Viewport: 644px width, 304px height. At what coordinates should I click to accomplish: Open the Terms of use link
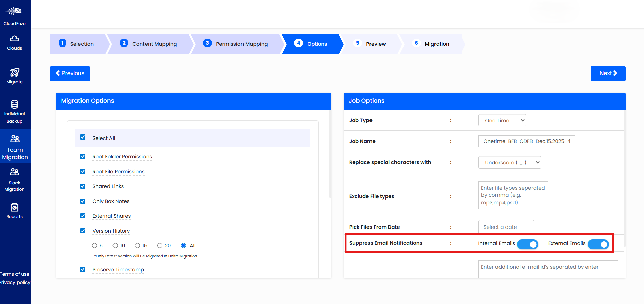[x=15, y=274]
